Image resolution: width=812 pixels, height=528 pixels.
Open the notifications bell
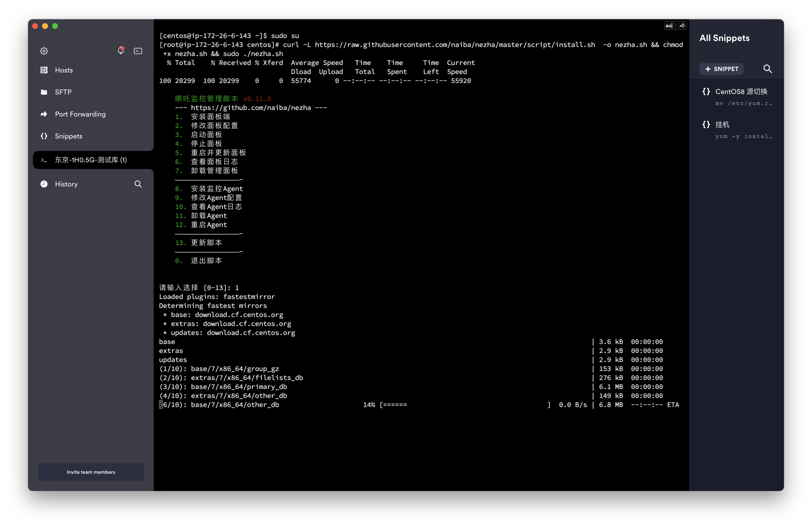point(120,50)
